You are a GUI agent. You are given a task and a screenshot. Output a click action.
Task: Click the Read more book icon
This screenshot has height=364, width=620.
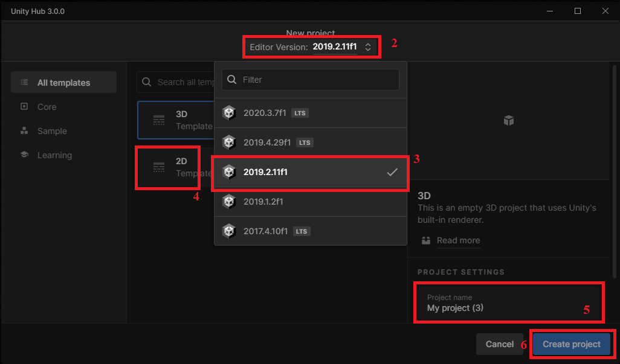coord(426,240)
